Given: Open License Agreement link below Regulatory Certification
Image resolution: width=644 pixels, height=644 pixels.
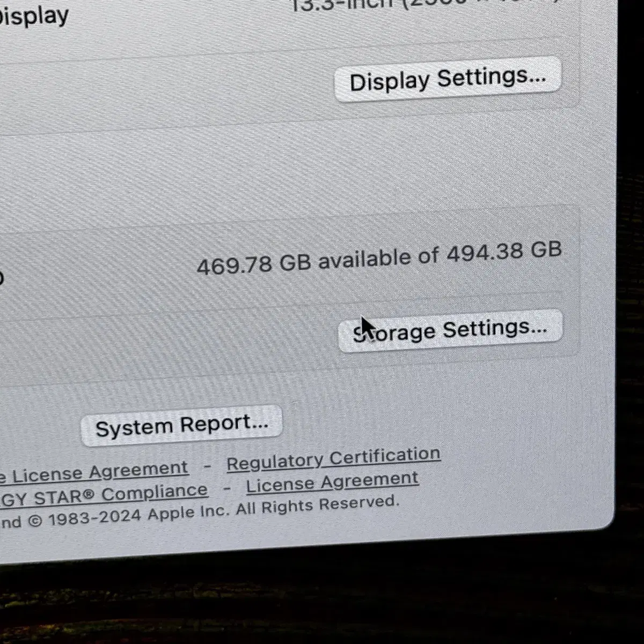Looking at the screenshot, I should tap(332, 482).
